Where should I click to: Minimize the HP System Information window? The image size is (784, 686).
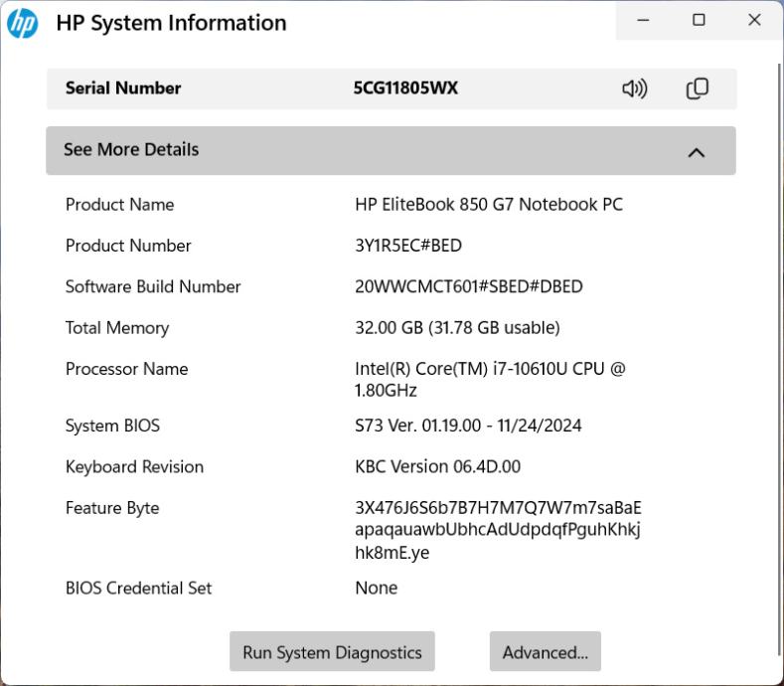(644, 20)
